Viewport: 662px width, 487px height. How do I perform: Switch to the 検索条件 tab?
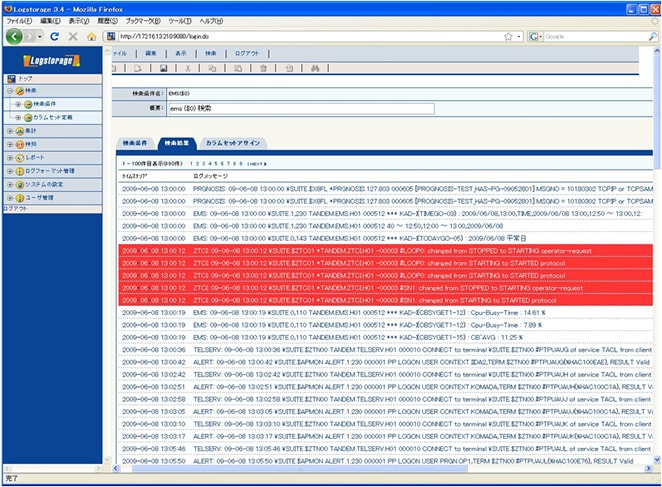point(134,143)
